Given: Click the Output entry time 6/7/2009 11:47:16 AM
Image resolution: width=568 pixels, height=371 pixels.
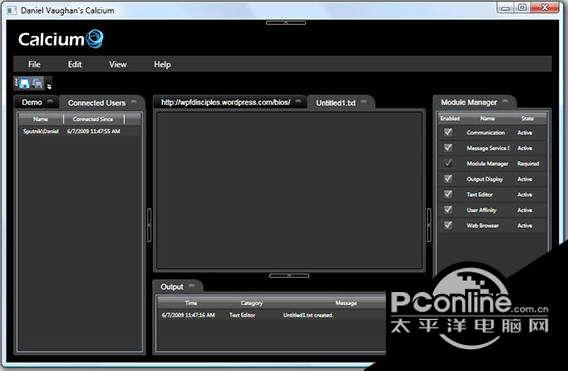Looking at the screenshot, I should [188, 315].
